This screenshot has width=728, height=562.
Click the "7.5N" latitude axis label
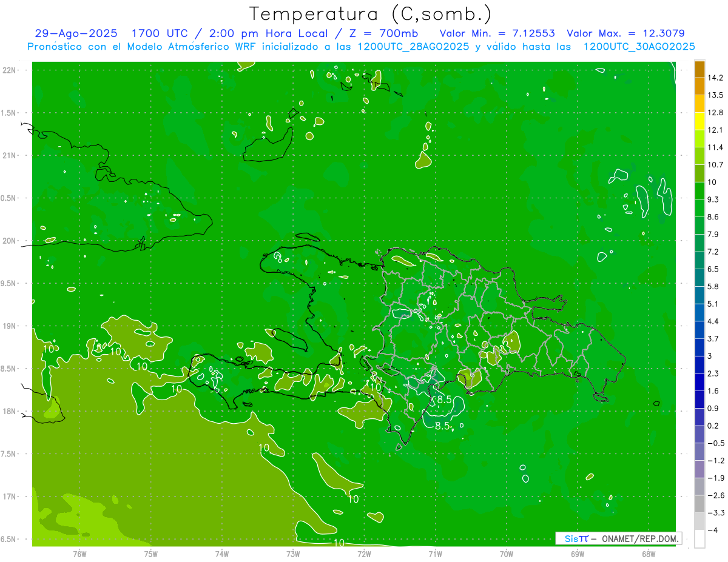click(x=9, y=454)
